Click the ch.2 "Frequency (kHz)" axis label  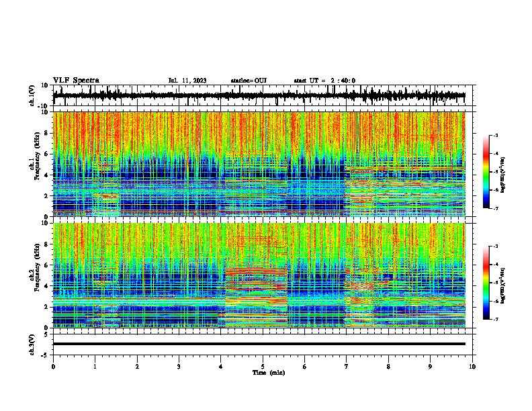coord(37,267)
